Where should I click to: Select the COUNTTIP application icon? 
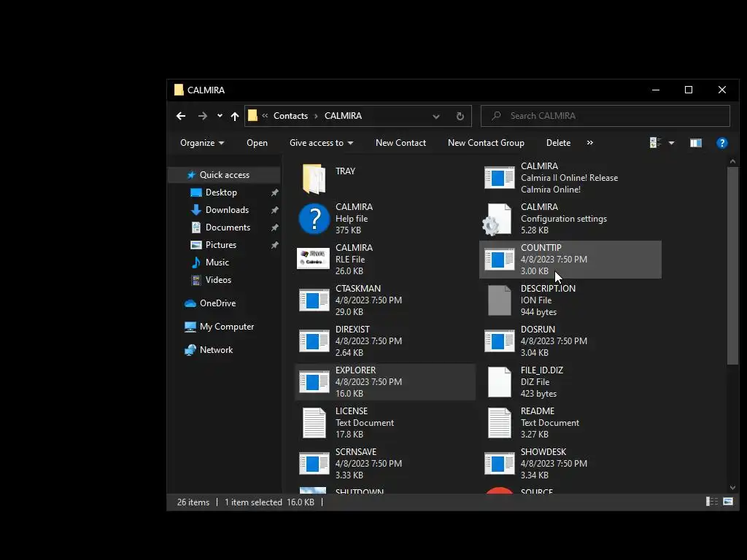[x=499, y=260]
